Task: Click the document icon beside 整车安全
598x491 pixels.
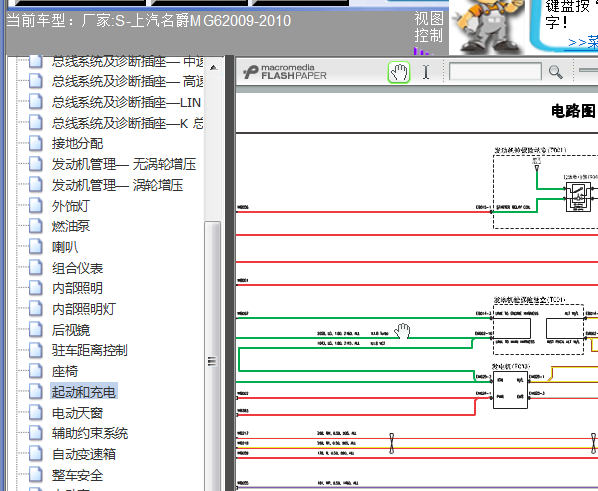Action: point(36,475)
